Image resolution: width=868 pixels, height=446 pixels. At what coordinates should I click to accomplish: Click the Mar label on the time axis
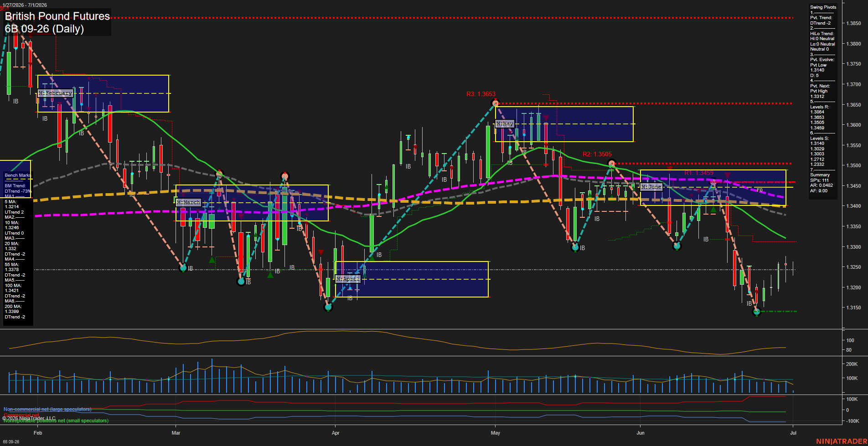point(176,433)
